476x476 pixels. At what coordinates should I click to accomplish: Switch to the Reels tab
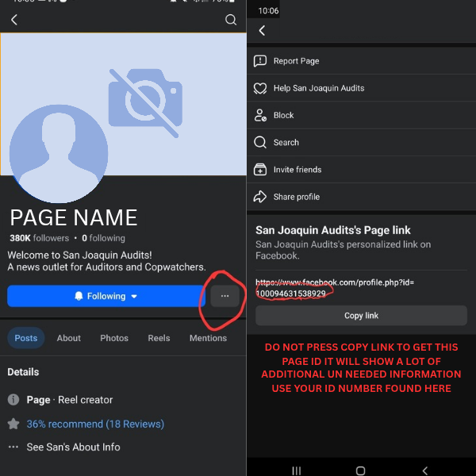coord(159,338)
